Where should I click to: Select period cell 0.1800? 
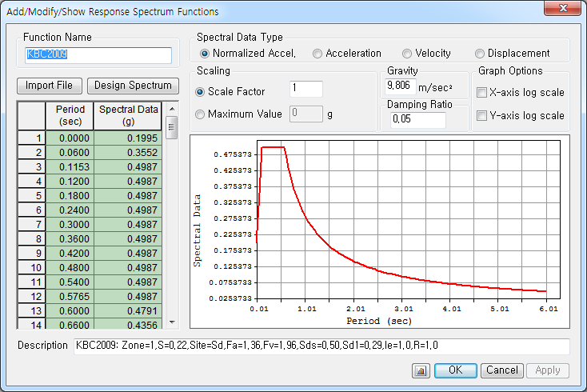(x=70, y=196)
